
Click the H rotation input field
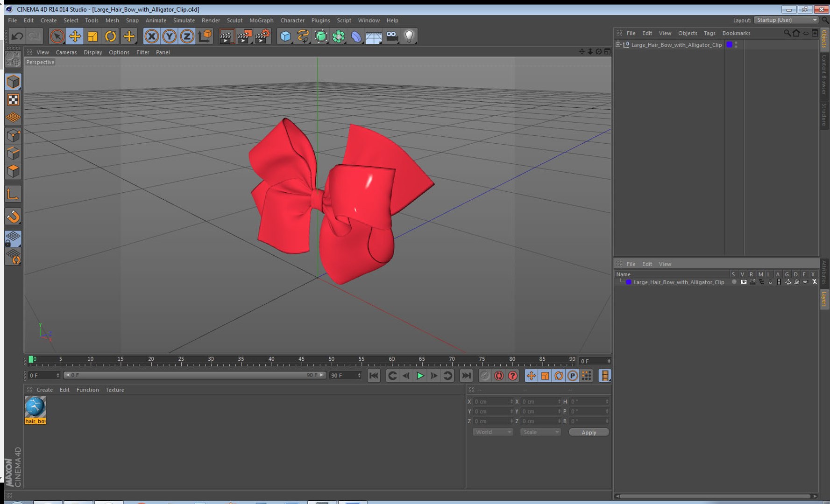[589, 401]
